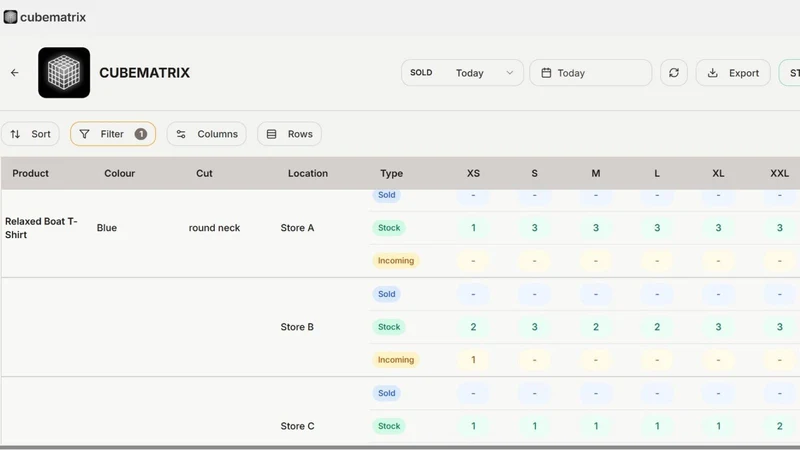This screenshot has width=800, height=450.
Task: Click the Filter count badge 1
Action: [x=141, y=134]
